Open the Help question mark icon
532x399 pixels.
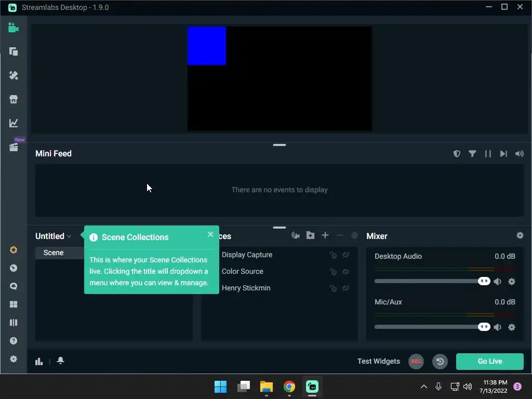(x=13, y=341)
